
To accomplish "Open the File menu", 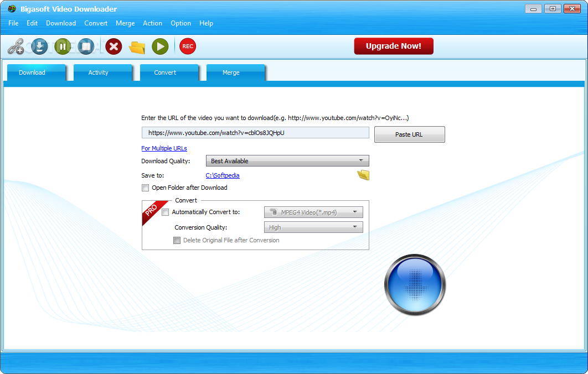I will [13, 23].
